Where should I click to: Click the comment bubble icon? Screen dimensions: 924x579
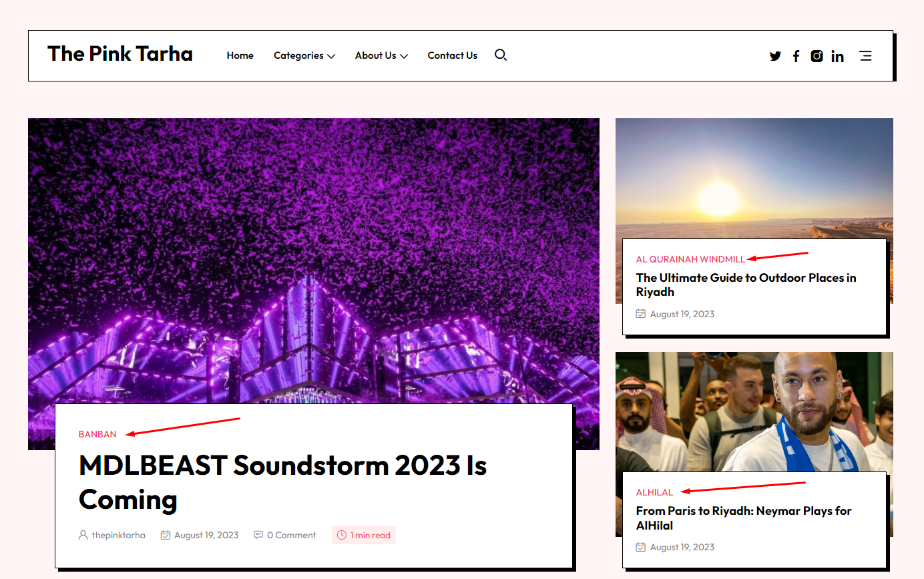[258, 535]
